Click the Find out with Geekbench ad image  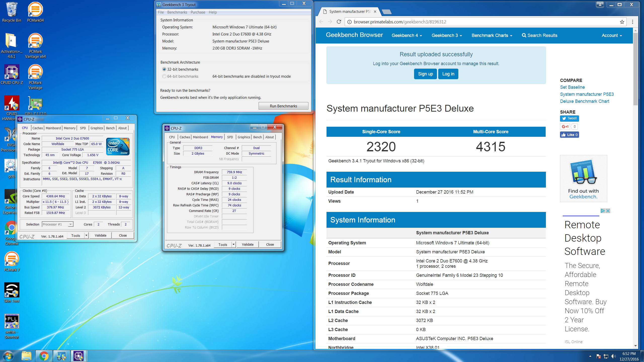[x=583, y=178]
